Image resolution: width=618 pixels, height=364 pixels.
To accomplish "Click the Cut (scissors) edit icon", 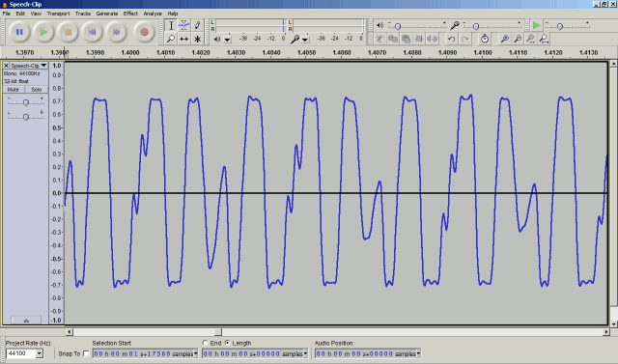I will tap(379, 39).
